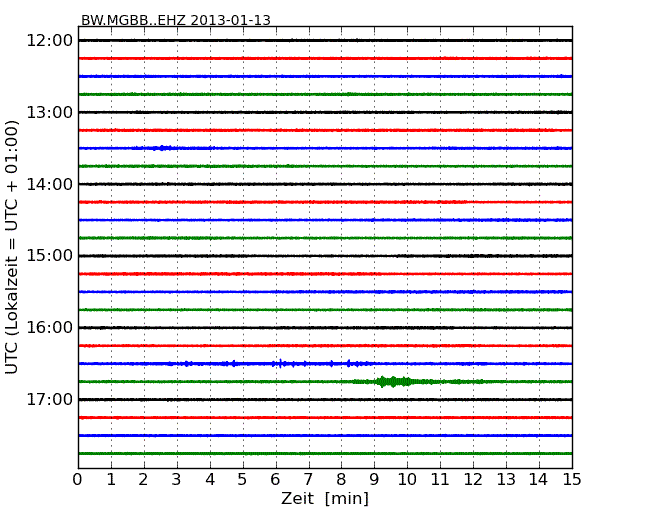
Task: Select x-axis tick label 11
Action: pos(440,480)
